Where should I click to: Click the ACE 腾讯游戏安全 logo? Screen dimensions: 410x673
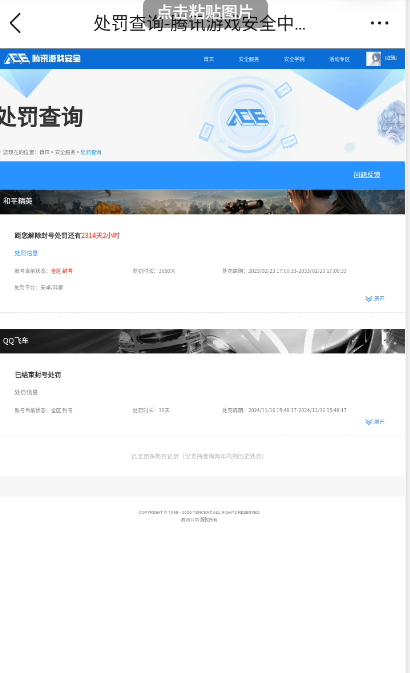click(43, 58)
